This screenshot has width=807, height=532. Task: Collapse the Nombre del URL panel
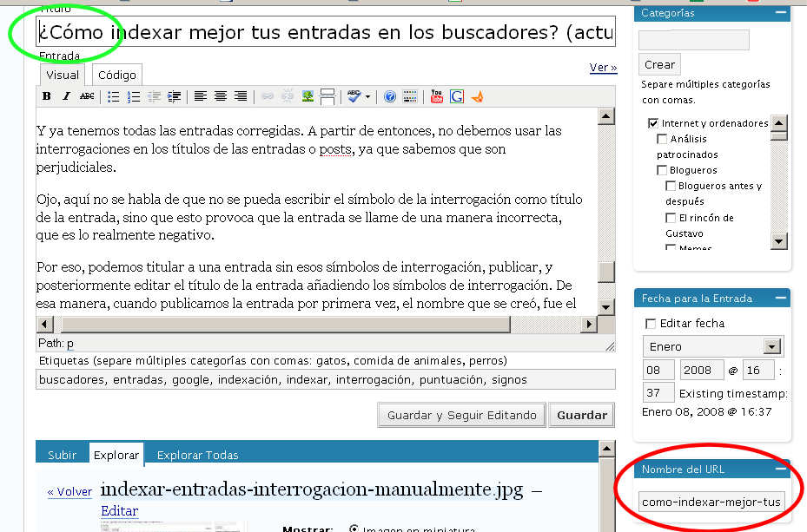coord(781,470)
